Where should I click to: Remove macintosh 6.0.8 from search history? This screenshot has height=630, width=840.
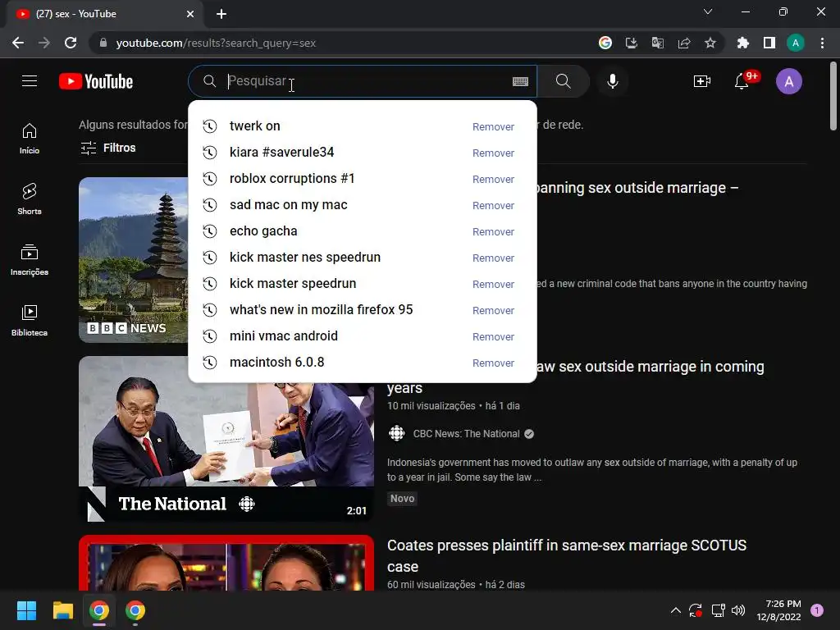(493, 363)
